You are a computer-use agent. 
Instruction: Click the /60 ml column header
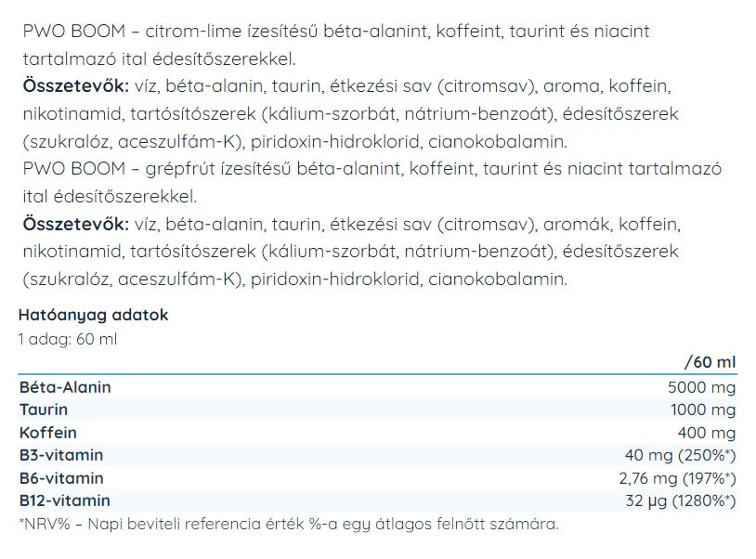[710, 362]
